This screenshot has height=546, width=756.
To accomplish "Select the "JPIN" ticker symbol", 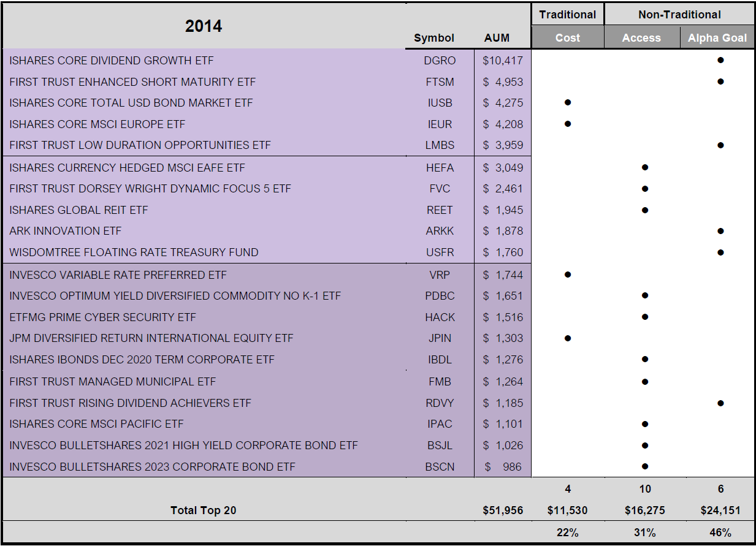I will [440, 338].
